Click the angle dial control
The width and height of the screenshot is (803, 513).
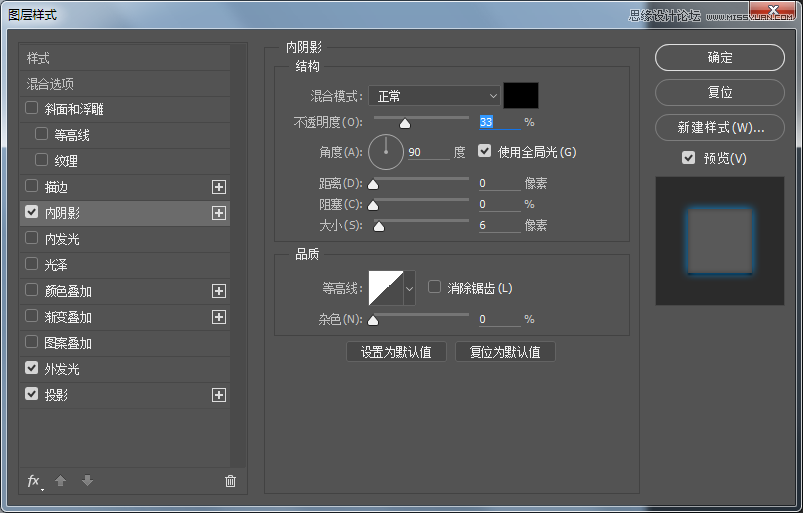point(386,152)
